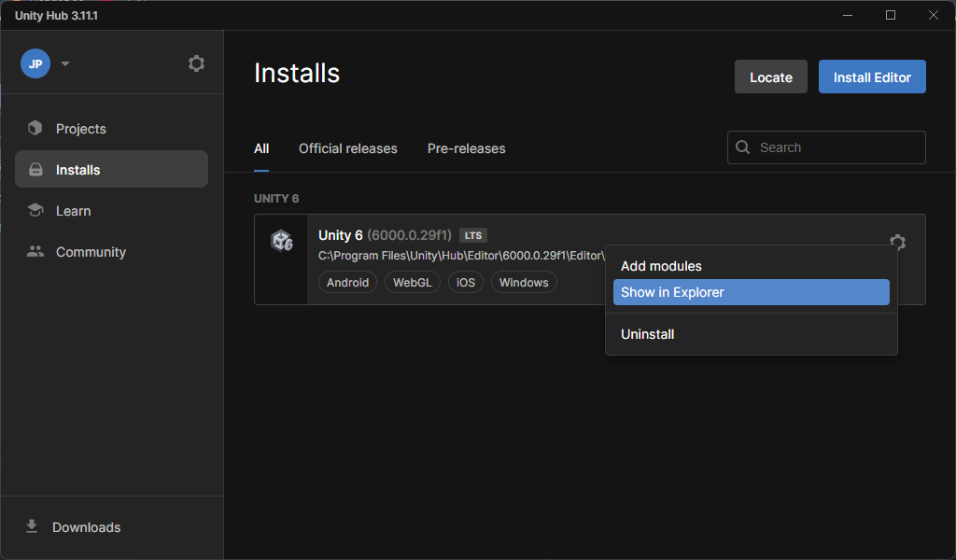
Task: Click the LTS badge
Action: pos(473,235)
